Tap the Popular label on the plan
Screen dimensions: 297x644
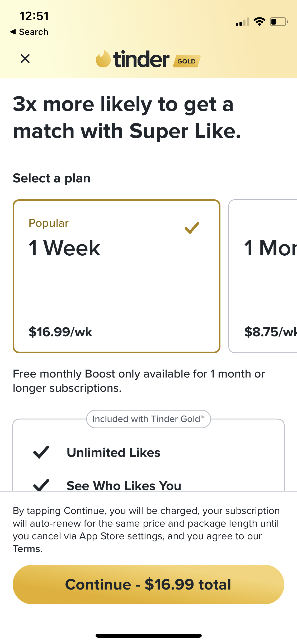pyautogui.click(x=49, y=223)
